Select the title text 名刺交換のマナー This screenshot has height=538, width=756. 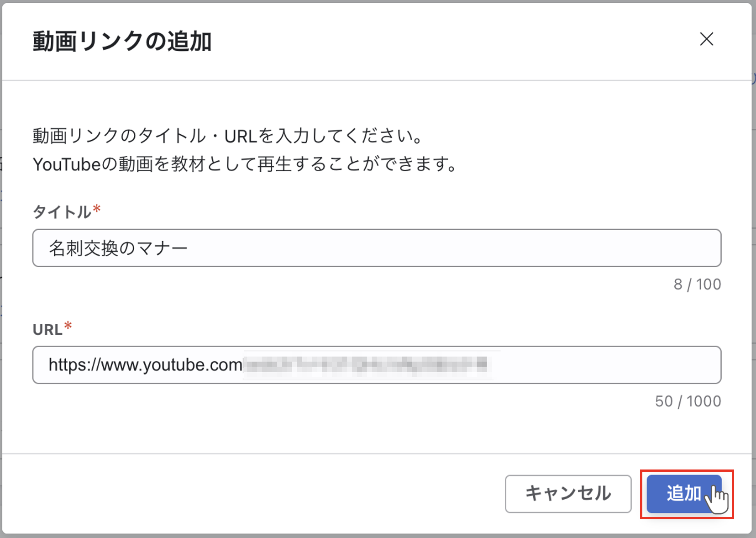[120, 248]
